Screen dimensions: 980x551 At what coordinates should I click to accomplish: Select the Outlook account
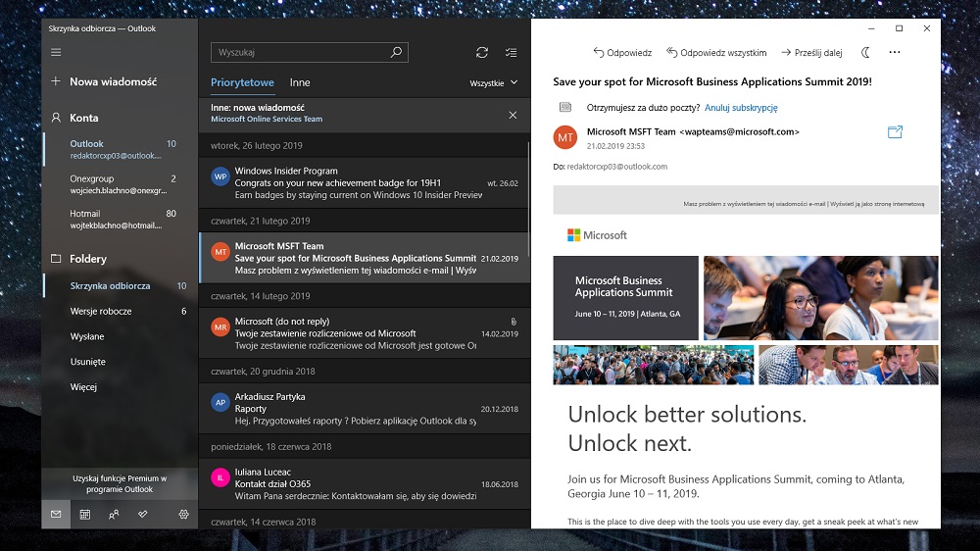(120, 149)
